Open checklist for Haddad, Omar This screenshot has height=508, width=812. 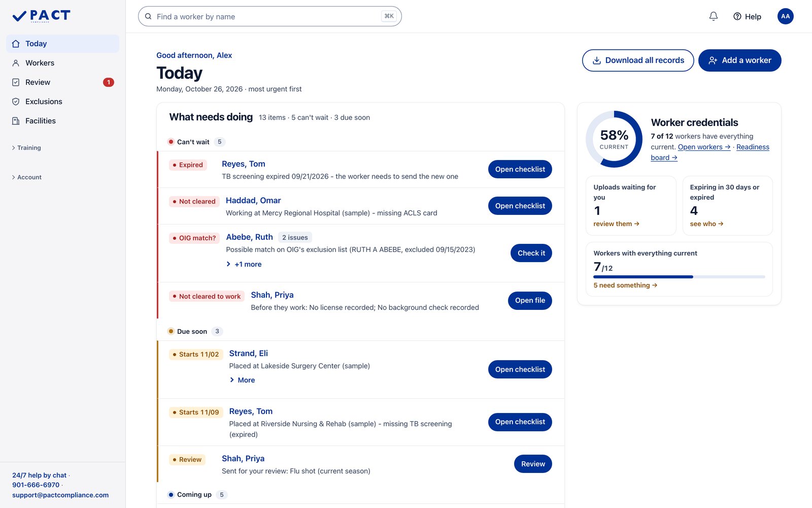(520, 206)
